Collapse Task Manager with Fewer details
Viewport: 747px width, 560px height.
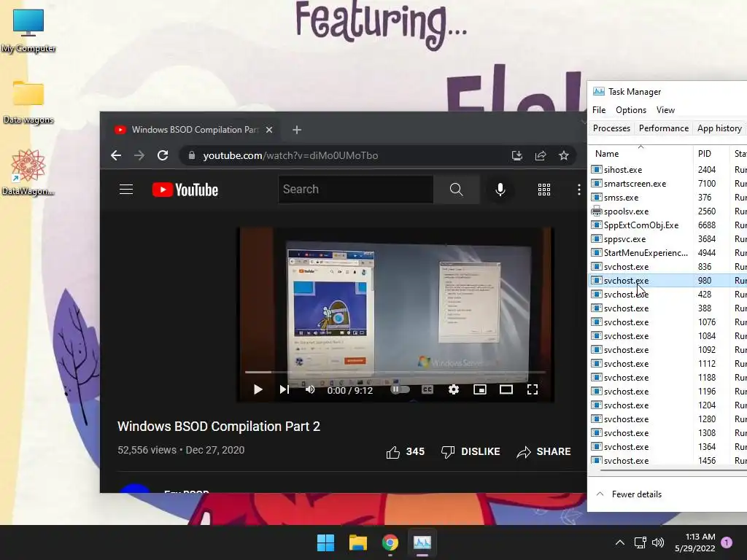click(x=629, y=494)
